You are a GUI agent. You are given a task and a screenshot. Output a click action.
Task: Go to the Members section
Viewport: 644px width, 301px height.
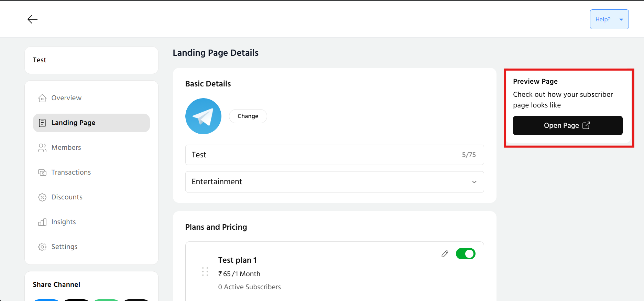66,148
